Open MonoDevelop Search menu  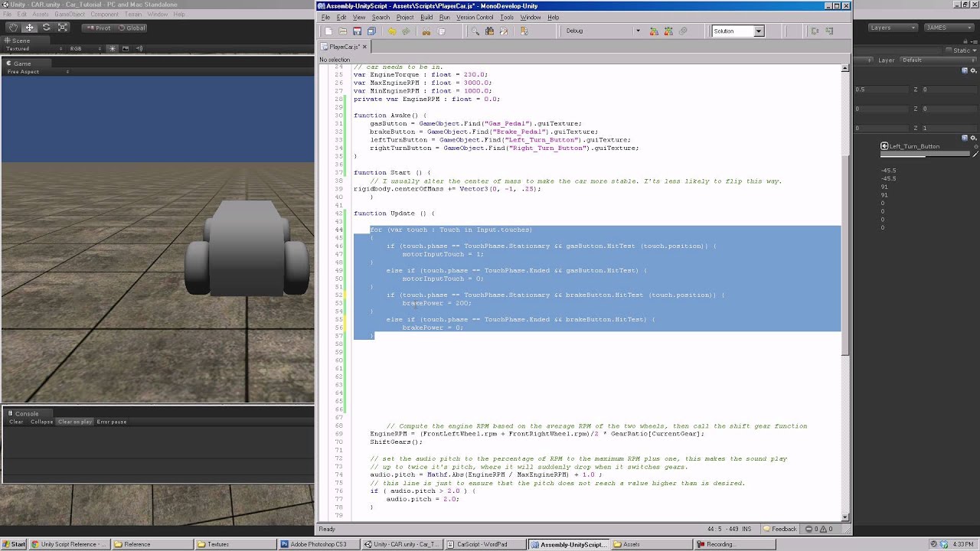click(x=381, y=18)
